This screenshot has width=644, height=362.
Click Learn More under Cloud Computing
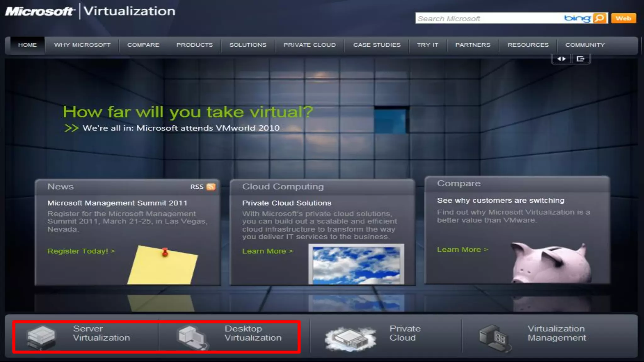click(x=268, y=251)
